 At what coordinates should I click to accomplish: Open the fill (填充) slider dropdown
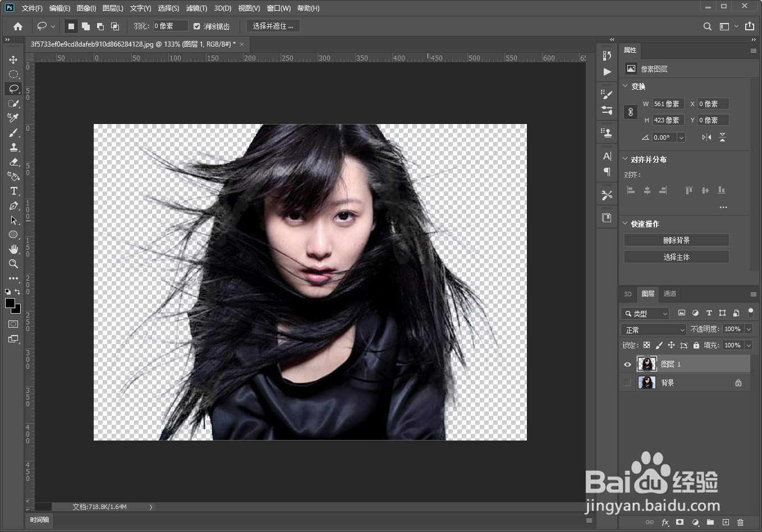pyautogui.click(x=749, y=346)
